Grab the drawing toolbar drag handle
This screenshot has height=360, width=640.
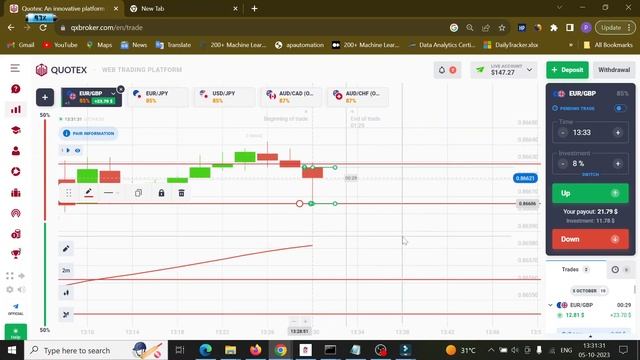(69, 193)
